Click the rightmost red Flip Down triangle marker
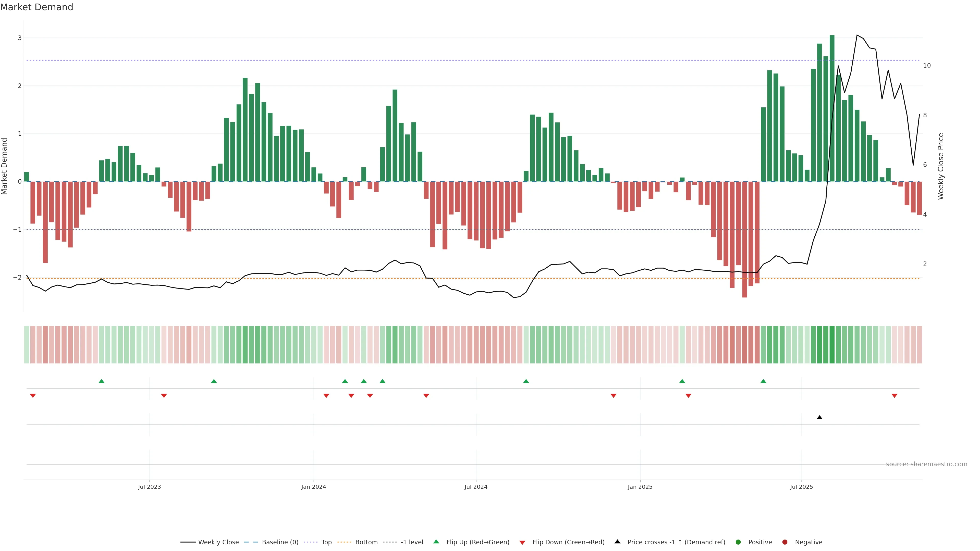The width and height of the screenshot is (980, 551). (895, 396)
